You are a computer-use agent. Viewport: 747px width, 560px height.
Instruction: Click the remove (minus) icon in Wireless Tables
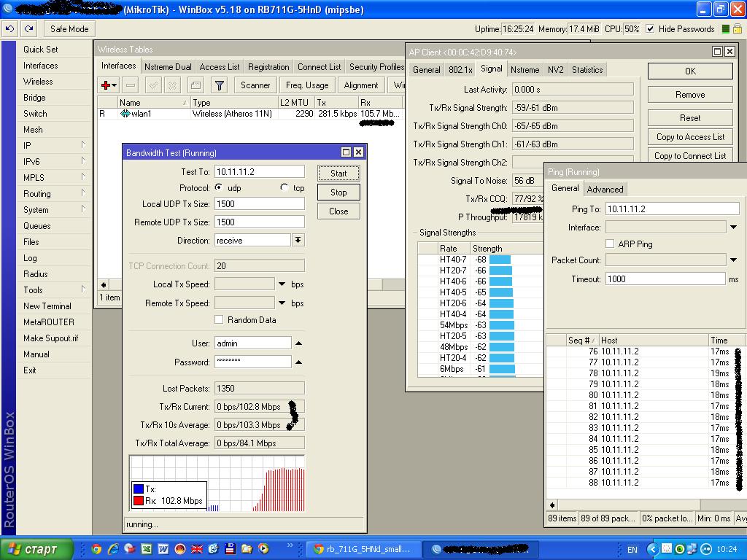point(130,85)
